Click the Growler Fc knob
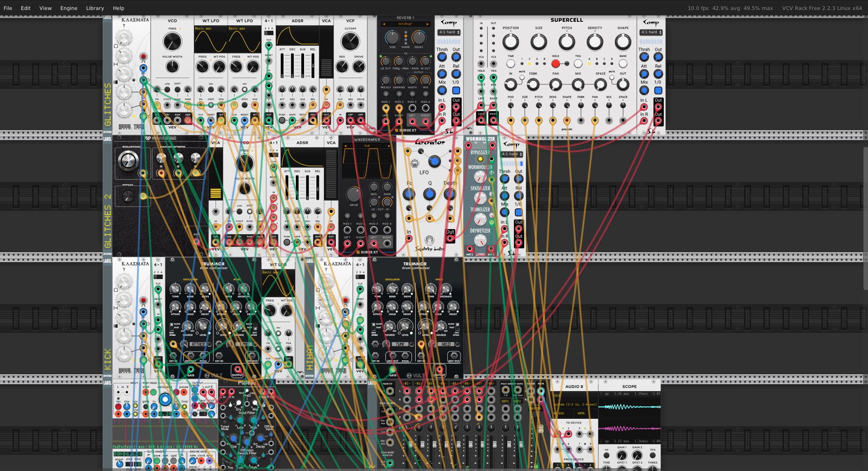 coord(409,194)
